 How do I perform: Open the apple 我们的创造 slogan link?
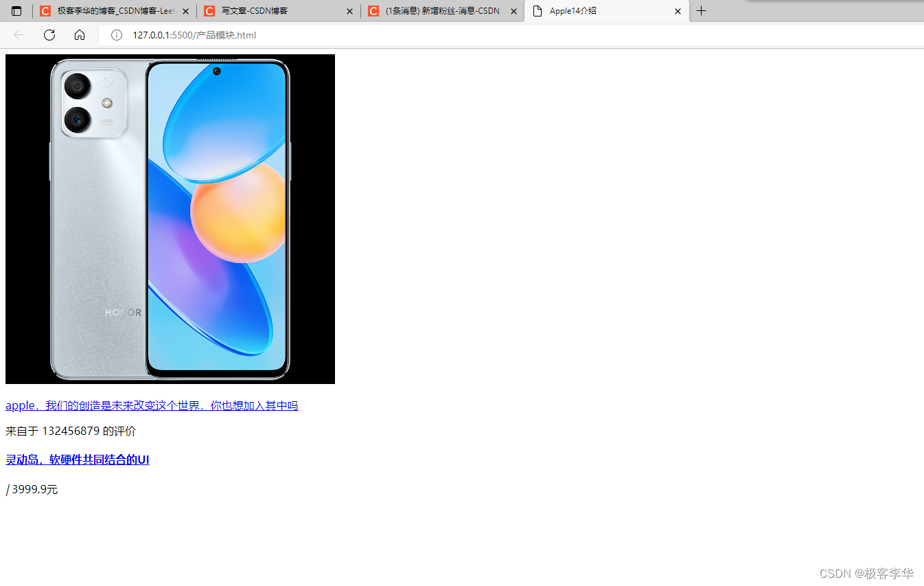coord(152,405)
